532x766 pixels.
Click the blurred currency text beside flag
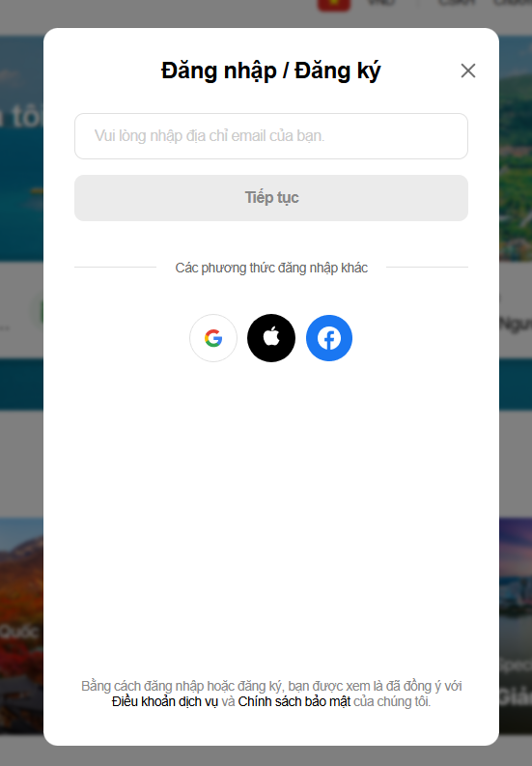[382, 3]
